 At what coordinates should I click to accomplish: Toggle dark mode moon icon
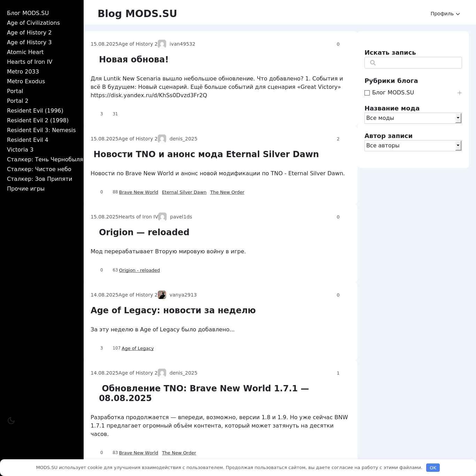11,421
